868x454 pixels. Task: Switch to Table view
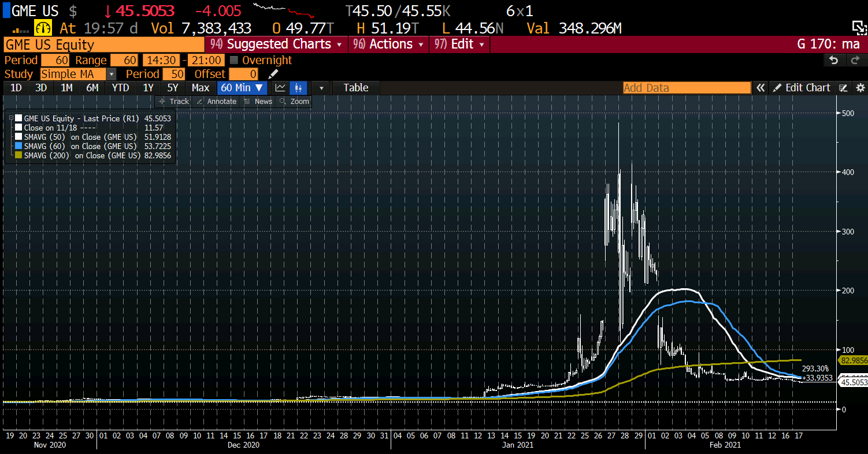pyautogui.click(x=356, y=88)
